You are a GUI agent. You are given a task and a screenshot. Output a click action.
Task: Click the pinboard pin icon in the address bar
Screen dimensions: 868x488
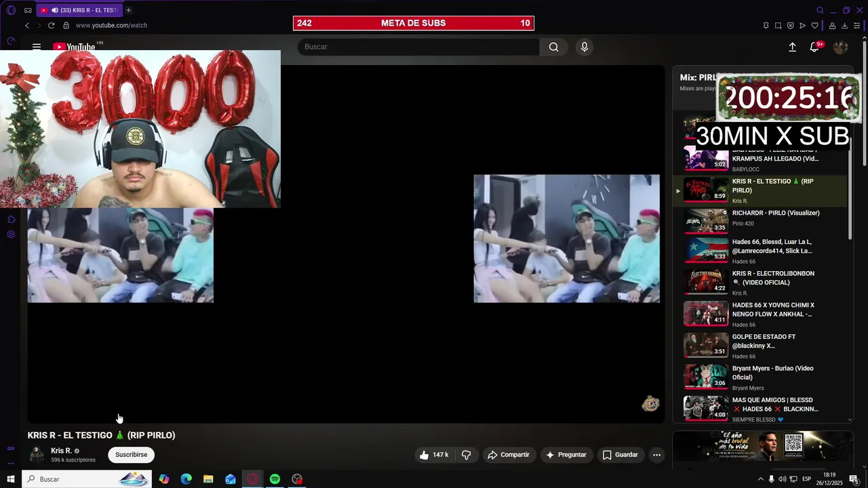766,26
